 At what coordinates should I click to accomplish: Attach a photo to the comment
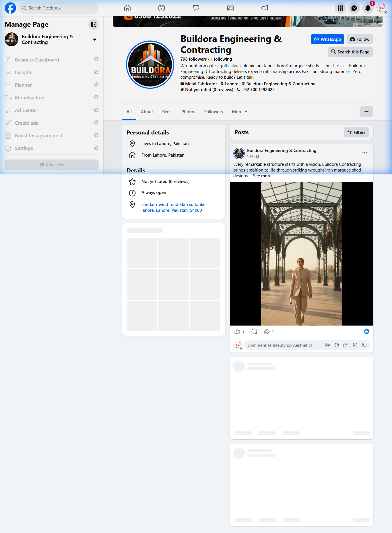coord(346,345)
